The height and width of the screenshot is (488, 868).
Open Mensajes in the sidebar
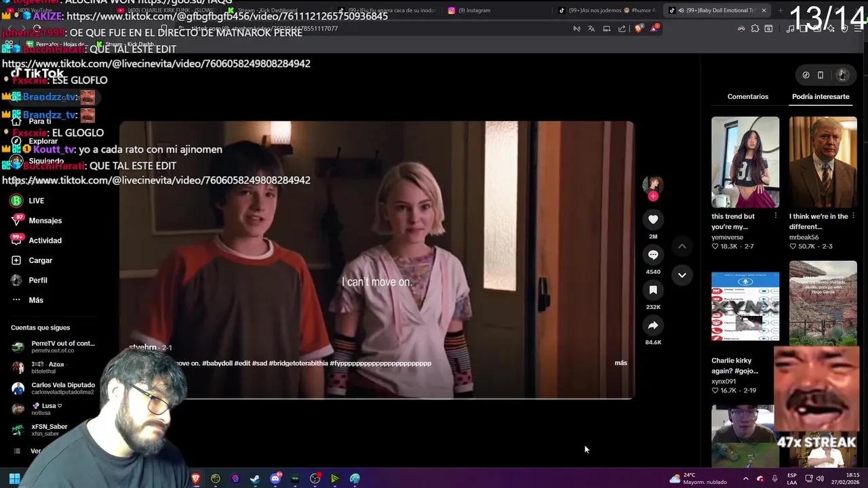click(x=37, y=220)
